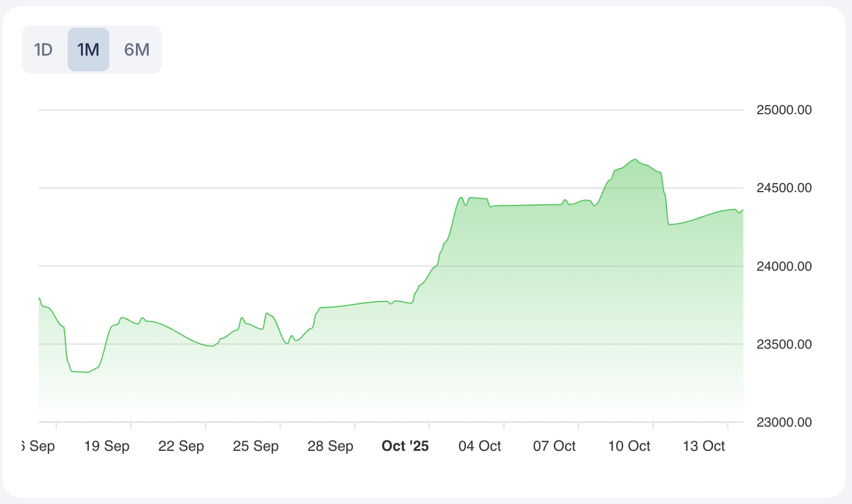Screen dimensions: 852x504
Task: Click the 24500.00 price axis label
Action: [x=784, y=189]
